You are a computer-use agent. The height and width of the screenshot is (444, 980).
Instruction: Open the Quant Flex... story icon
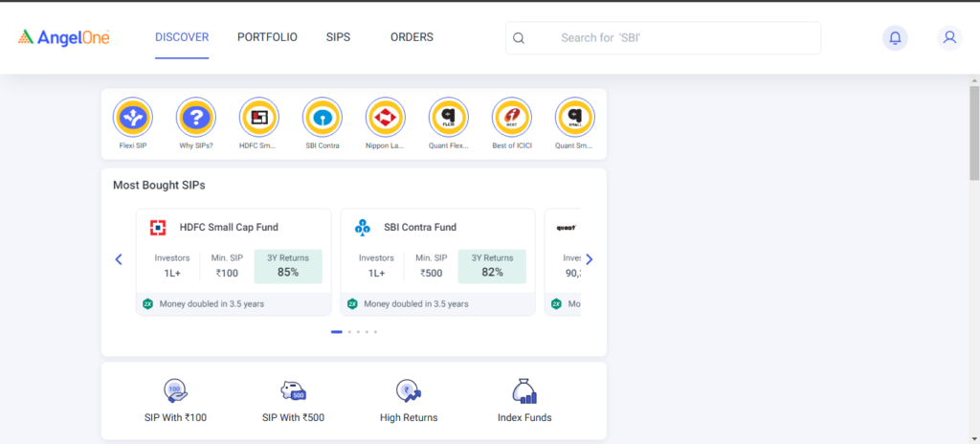449,117
